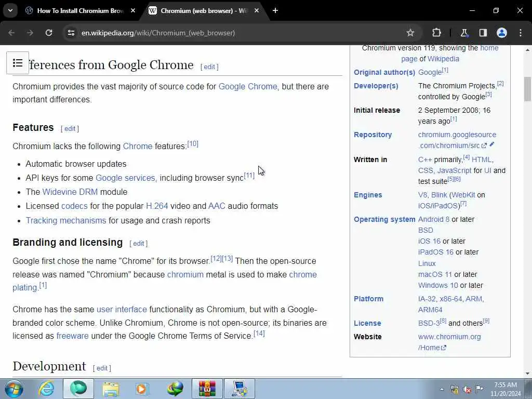The width and height of the screenshot is (532, 399).
Task: Open the Action Center flag icon
Action: 479,389
